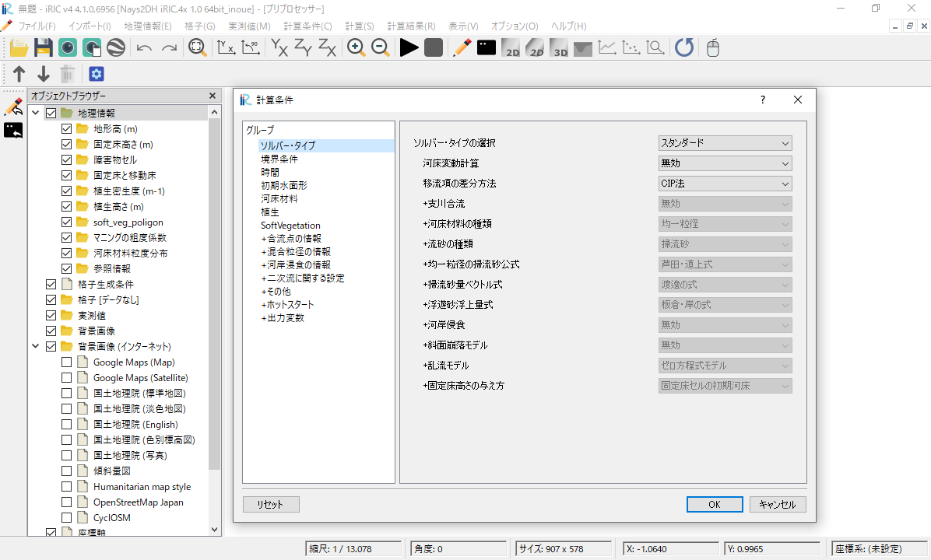This screenshot has height=560, width=931.
Task: Open the ソルバー・タイプの選択 dropdown
Action: click(x=725, y=143)
